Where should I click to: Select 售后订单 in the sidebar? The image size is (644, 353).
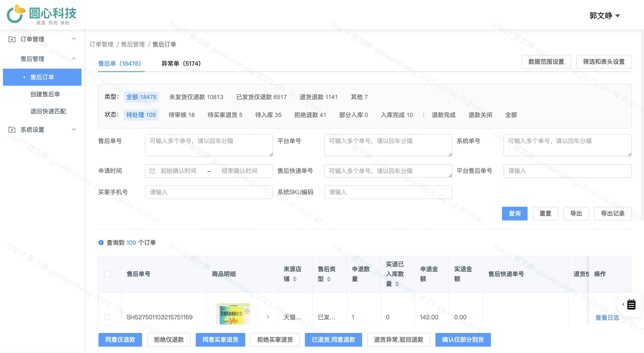click(42, 77)
